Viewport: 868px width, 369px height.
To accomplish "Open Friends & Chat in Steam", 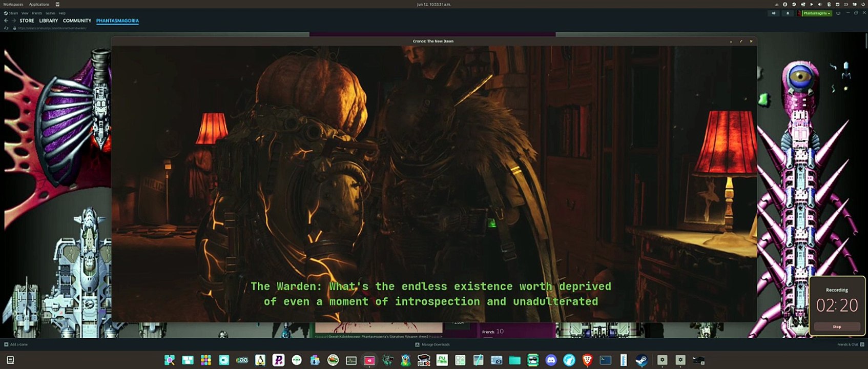I will [x=851, y=344].
